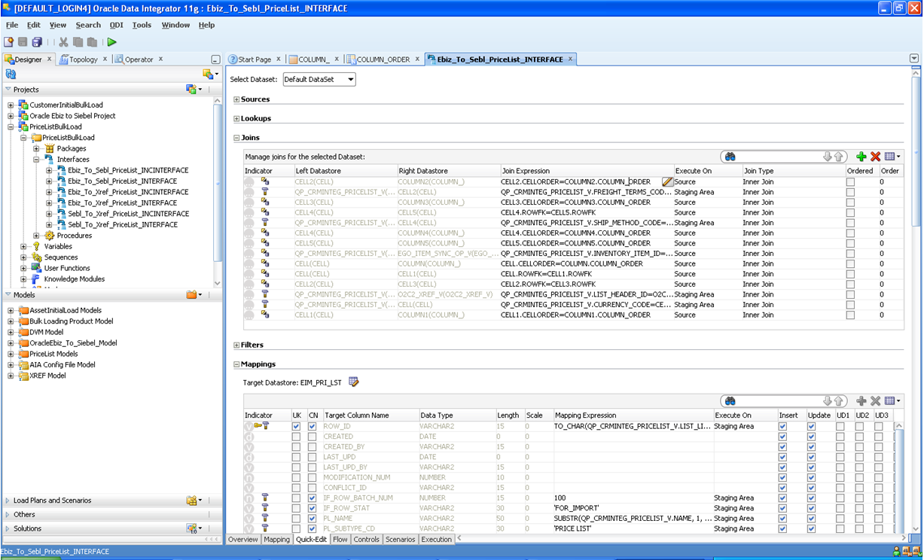
Task: Click the Knowledge Modules icon in tree
Action: [36, 279]
